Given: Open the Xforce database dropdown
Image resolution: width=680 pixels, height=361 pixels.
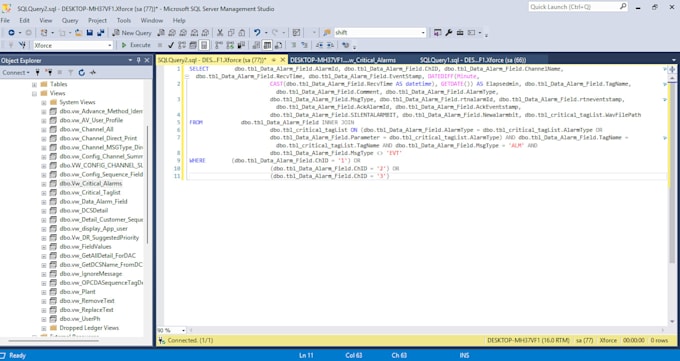Looking at the screenshot, I should (110, 45).
